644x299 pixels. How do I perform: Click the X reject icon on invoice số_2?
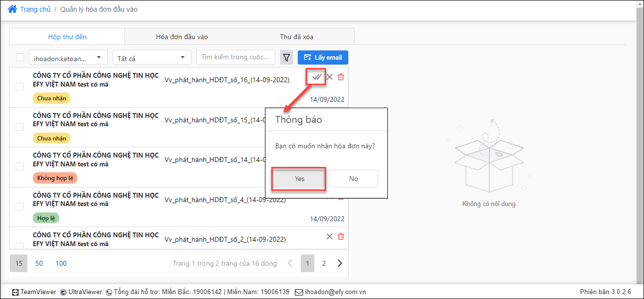[330, 236]
